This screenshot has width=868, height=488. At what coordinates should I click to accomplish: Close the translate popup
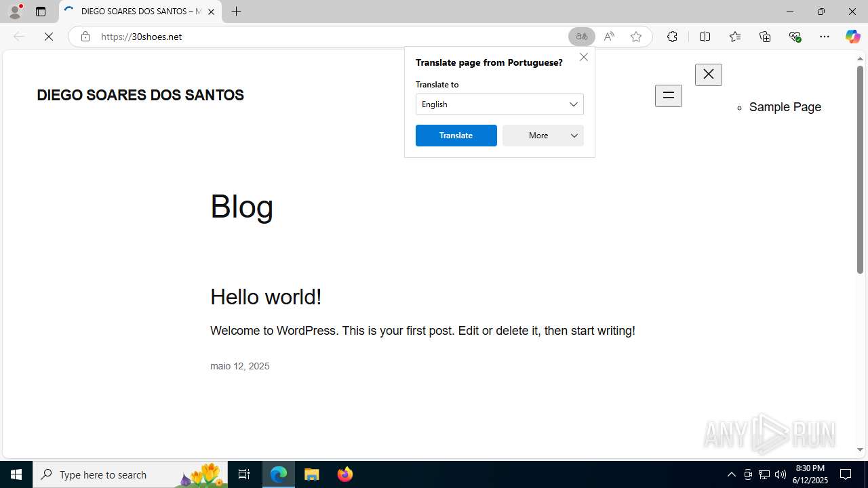[x=584, y=57]
